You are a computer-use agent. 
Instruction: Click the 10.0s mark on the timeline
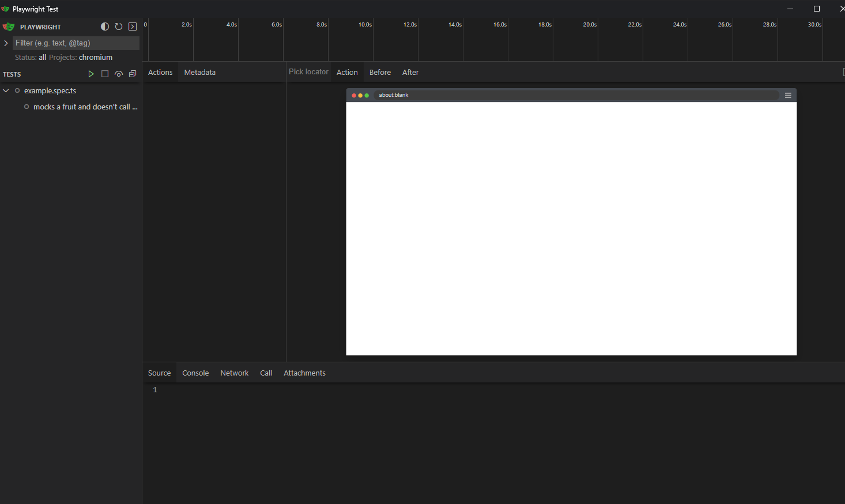(x=365, y=25)
